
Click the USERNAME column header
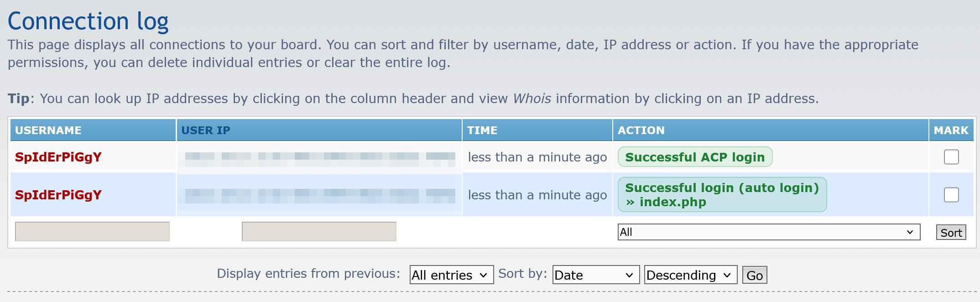coord(48,130)
